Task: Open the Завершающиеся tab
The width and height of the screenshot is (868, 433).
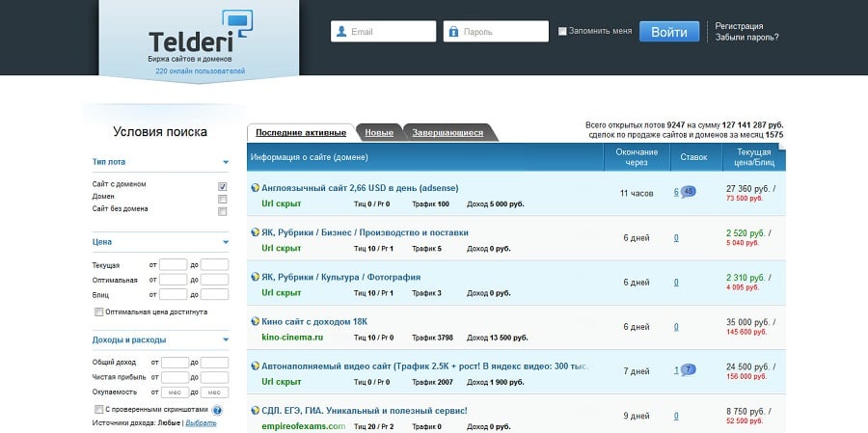Action: (x=448, y=133)
